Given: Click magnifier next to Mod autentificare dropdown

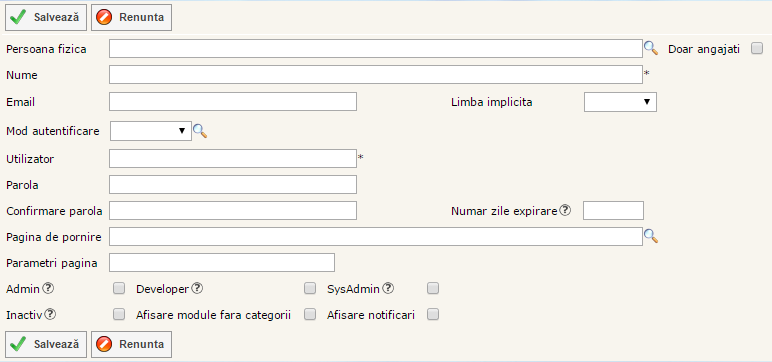Looking at the screenshot, I should [x=199, y=131].
